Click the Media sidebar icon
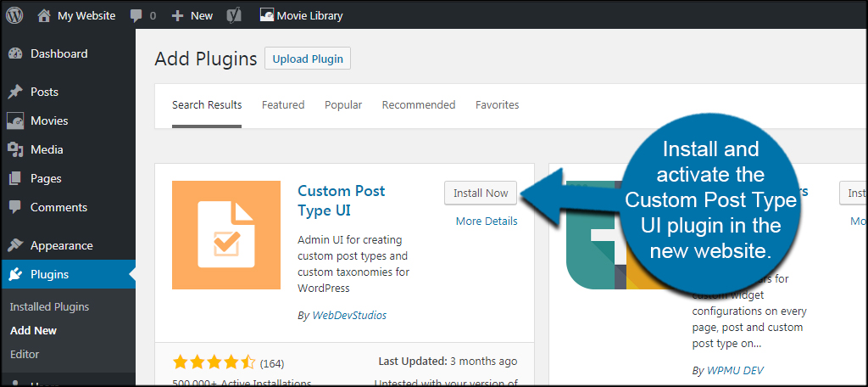Screen dimensions: 868x387 pos(15,149)
